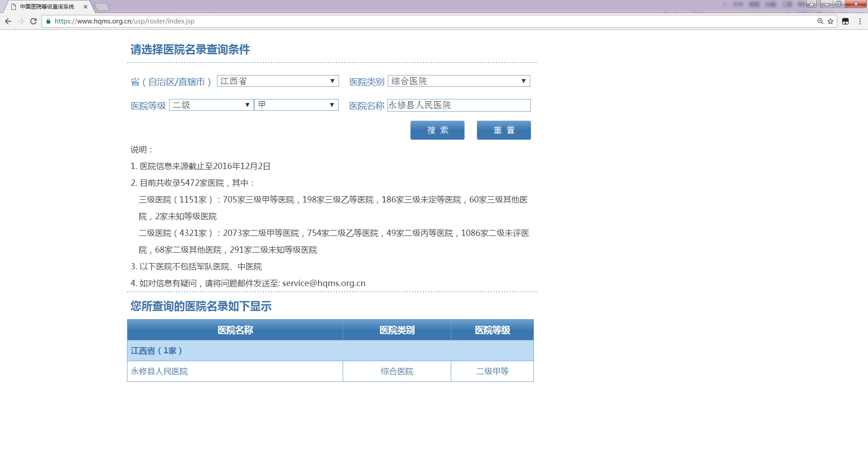Click the extension icon beside address bar
This screenshot has height=466, width=868.
click(x=845, y=21)
